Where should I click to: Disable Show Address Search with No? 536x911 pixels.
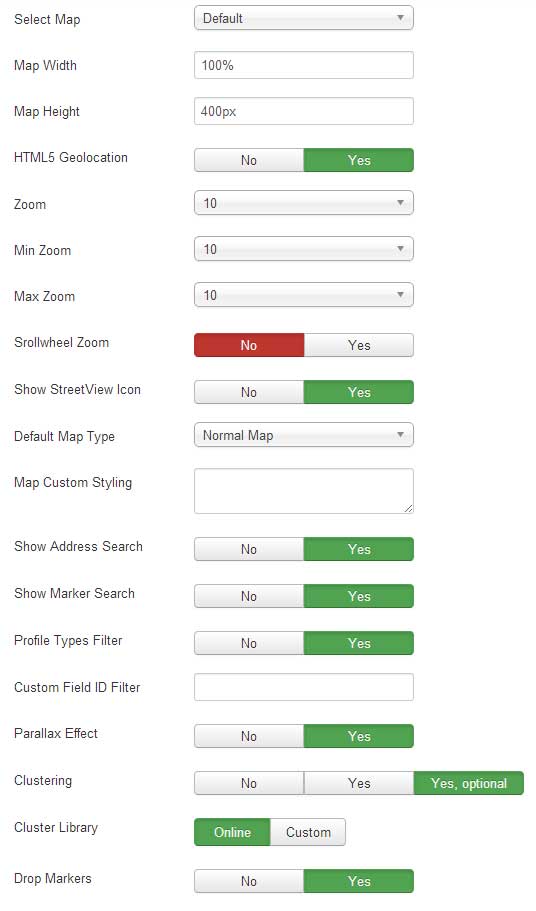[x=249, y=549]
